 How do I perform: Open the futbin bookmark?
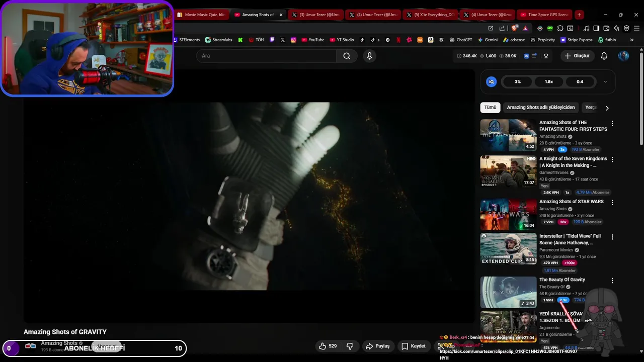point(607,40)
